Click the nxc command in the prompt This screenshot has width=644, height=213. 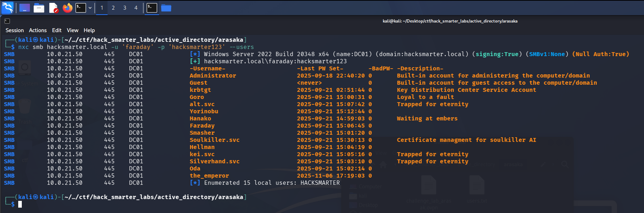point(23,47)
